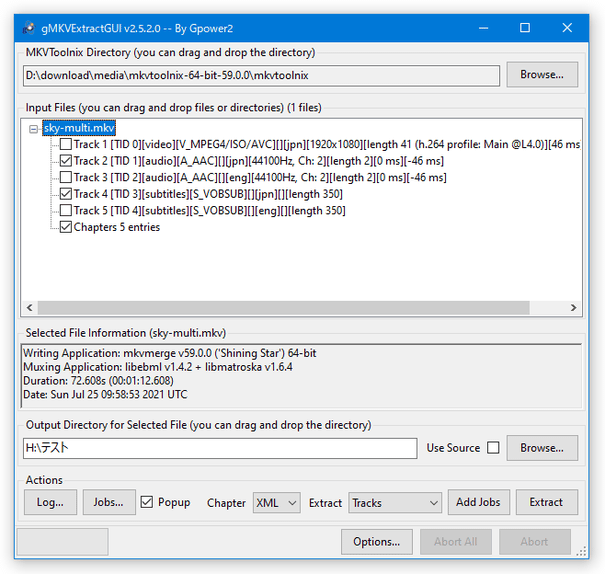Select the Track 4 S_VOBSUB jpn row text
Screen dimensions: 605x574
point(208,194)
